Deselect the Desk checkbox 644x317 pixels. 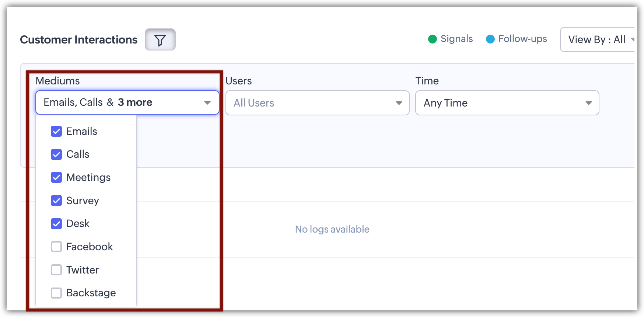click(x=56, y=223)
